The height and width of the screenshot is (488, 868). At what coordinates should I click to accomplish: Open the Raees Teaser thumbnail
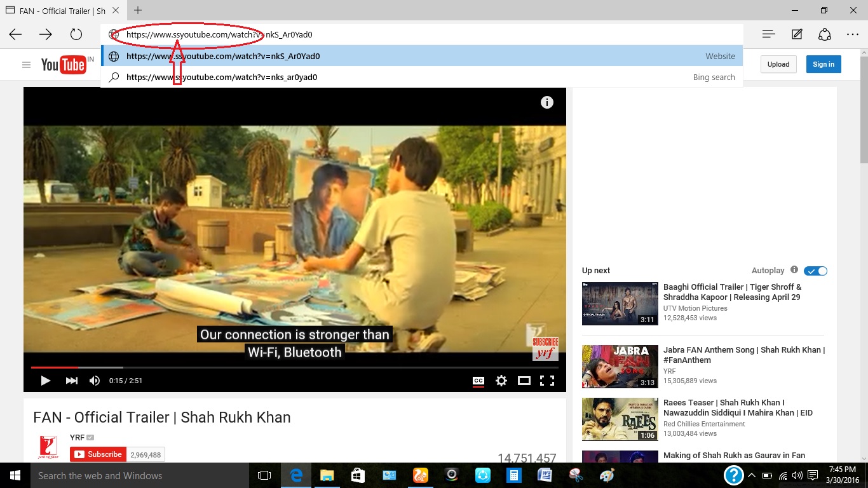pyautogui.click(x=620, y=419)
